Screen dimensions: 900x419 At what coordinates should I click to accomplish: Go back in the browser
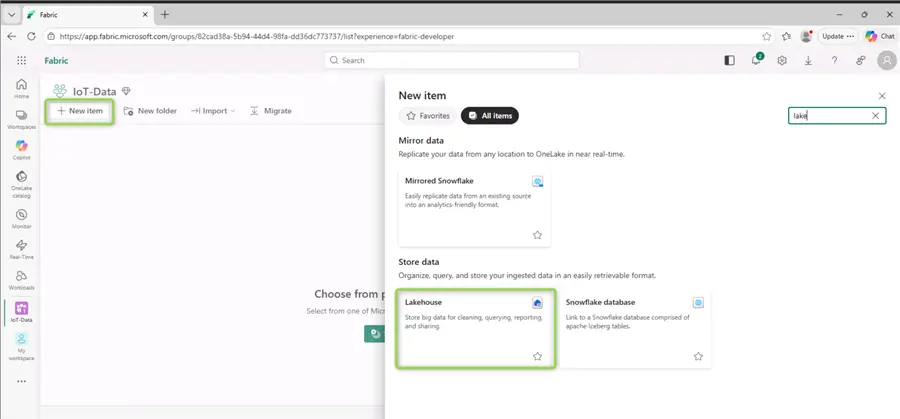11,36
